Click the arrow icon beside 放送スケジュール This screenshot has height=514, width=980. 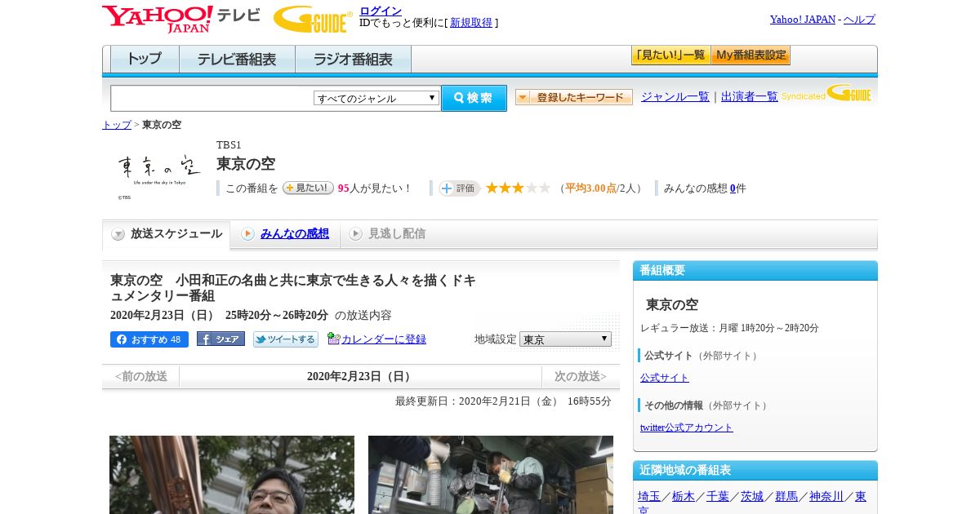tap(118, 234)
